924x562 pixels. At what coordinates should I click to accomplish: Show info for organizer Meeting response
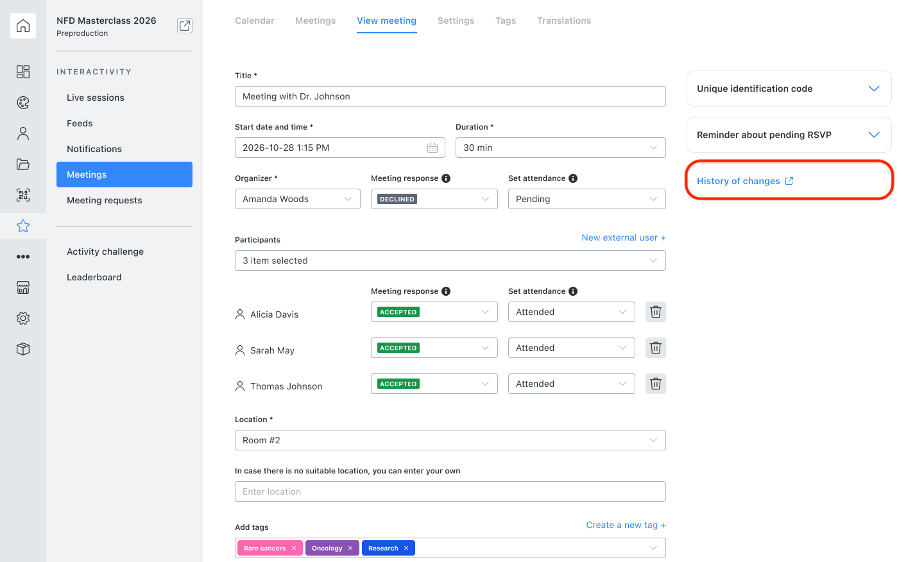[x=446, y=178]
